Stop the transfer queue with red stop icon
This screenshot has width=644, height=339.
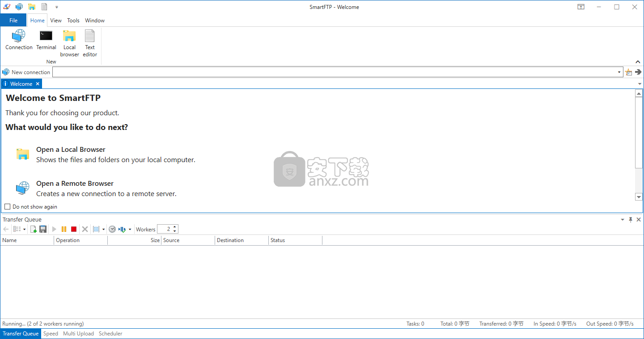tap(74, 229)
